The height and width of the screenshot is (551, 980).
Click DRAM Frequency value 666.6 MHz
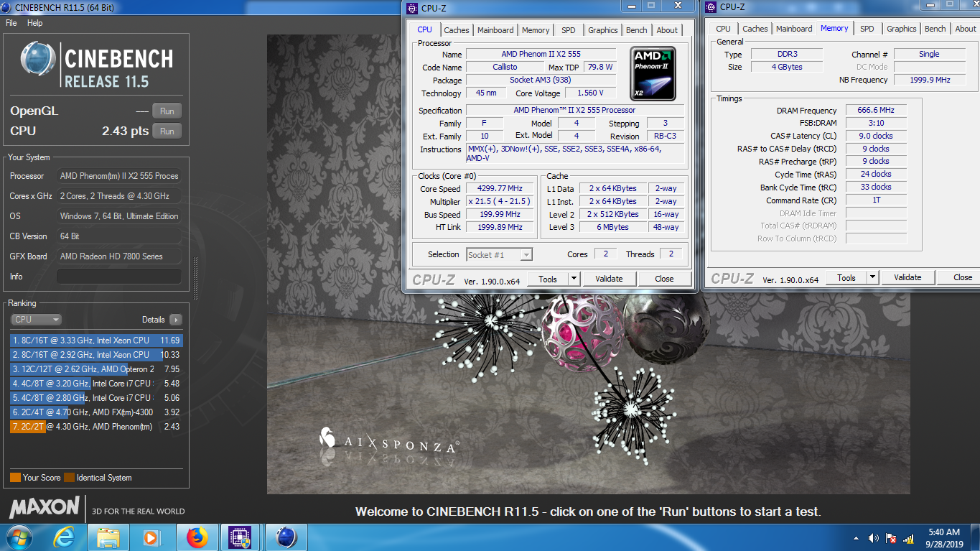(x=876, y=111)
